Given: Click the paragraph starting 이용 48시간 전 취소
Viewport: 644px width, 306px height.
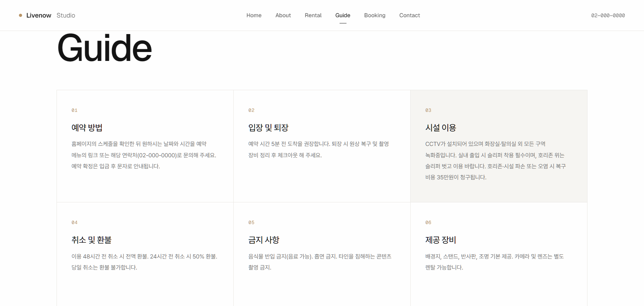Looking at the screenshot, I should click(144, 262).
